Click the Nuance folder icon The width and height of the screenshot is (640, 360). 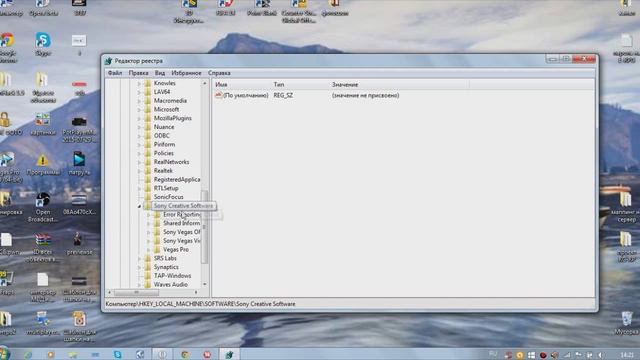pyautogui.click(x=148, y=127)
